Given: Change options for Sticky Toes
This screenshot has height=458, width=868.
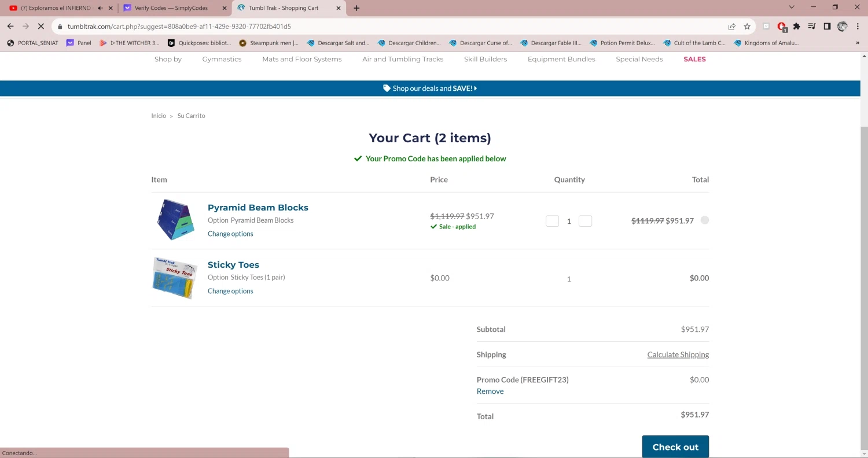Looking at the screenshot, I should [x=230, y=291].
